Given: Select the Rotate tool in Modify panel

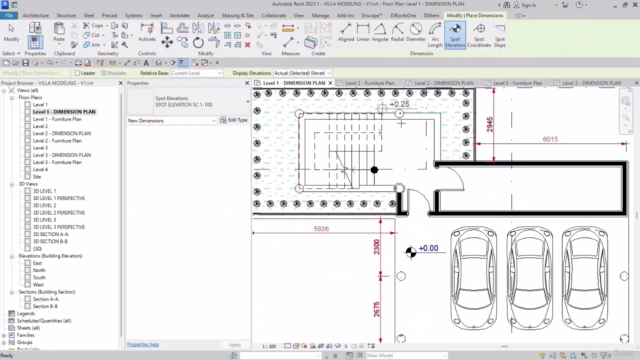Looking at the screenshot, I should tap(198, 42).
